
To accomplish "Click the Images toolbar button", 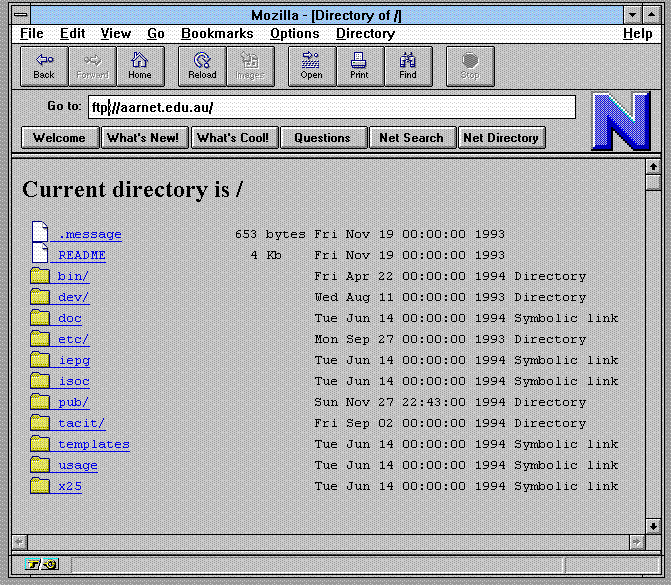I will tap(250, 67).
